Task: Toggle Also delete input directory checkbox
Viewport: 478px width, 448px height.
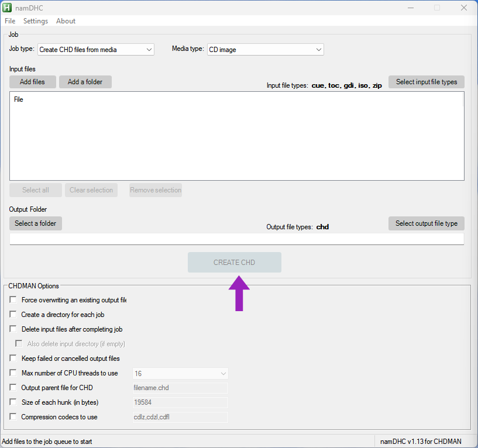Action: pos(19,344)
